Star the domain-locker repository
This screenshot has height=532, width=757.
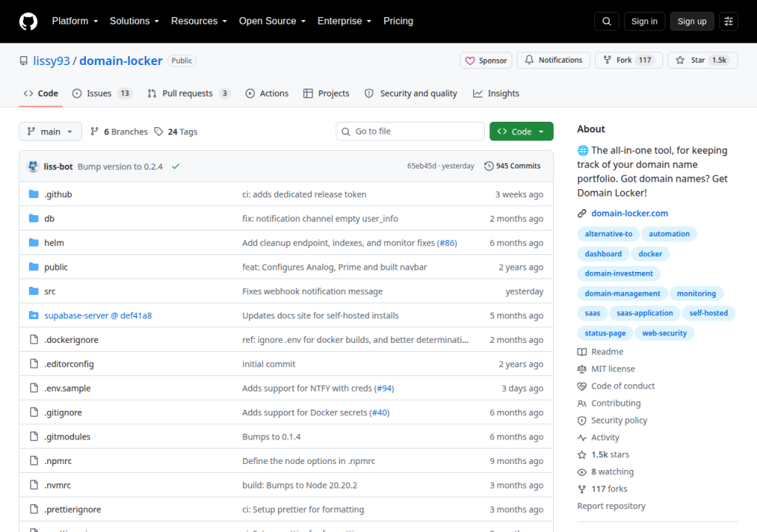point(702,60)
